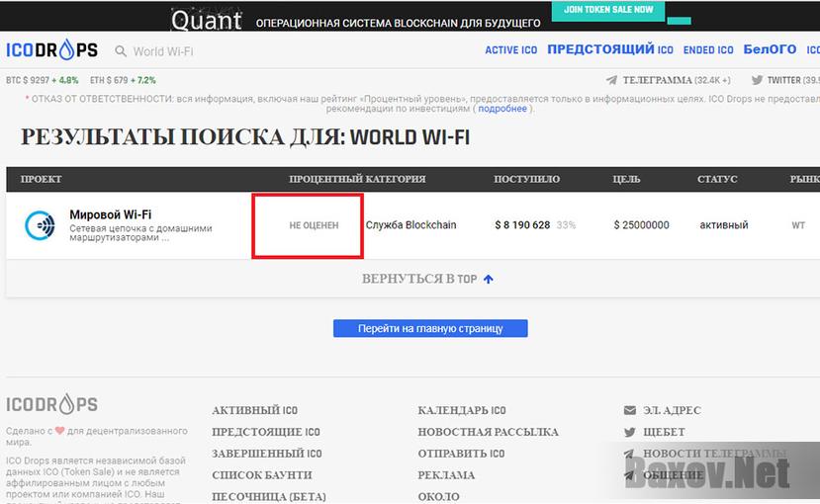Click the footer ОБЩЕНИЕ paper-plane icon
The width and height of the screenshot is (820, 504).
click(629, 475)
